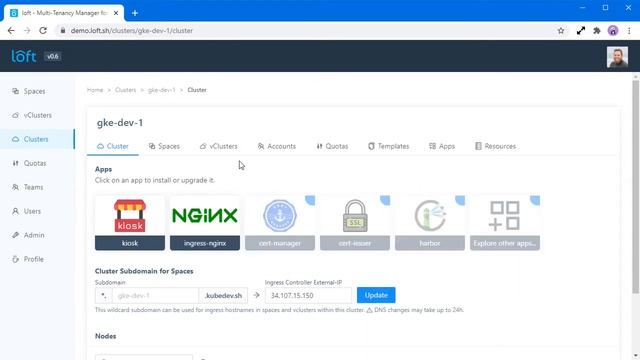Select Clusters in the sidebar

pyautogui.click(x=36, y=139)
